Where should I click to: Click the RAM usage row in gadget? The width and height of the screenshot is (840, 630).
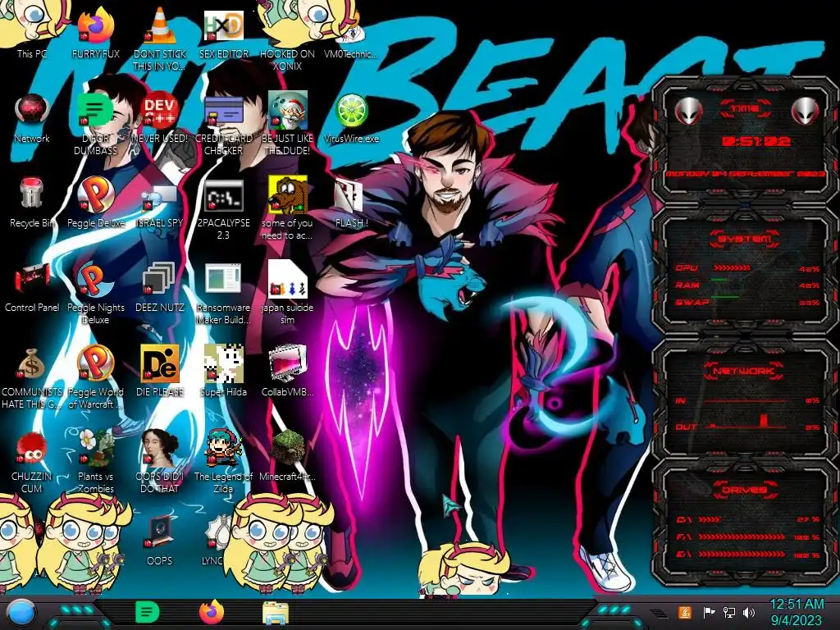click(x=747, y=285)
